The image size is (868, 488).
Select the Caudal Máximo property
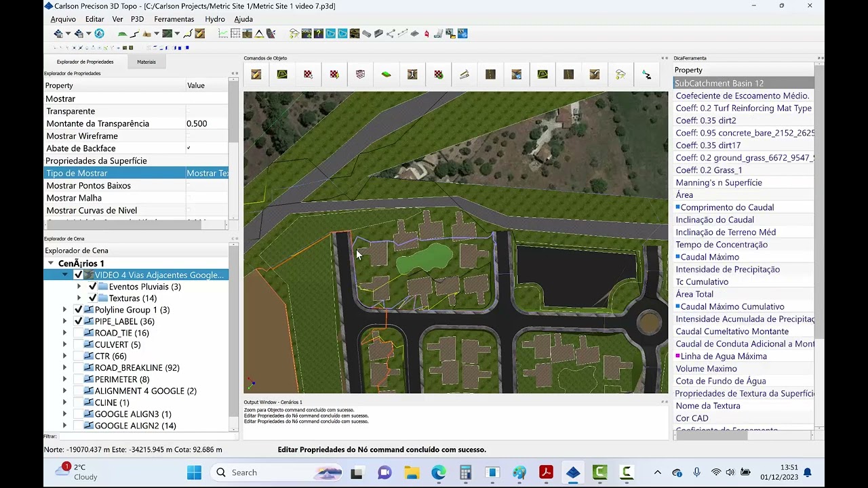point(709,257)
